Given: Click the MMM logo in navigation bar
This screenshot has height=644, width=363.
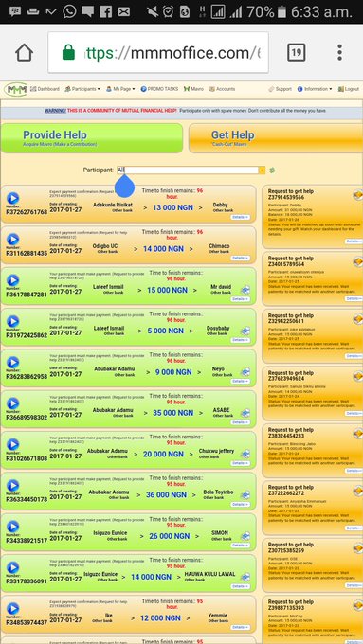Looking at the screenshot, I should [16, 89].
